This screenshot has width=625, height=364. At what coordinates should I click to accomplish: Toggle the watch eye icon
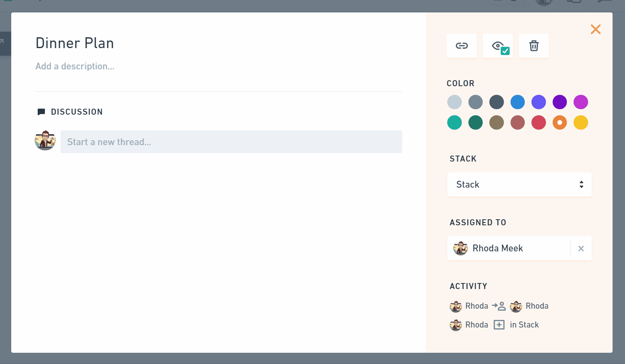(498, 46)
